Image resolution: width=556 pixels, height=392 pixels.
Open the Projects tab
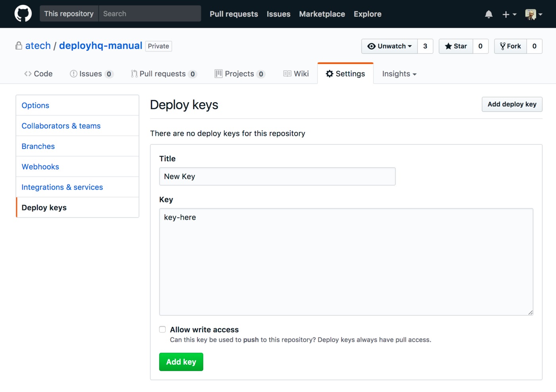[239, 74]
